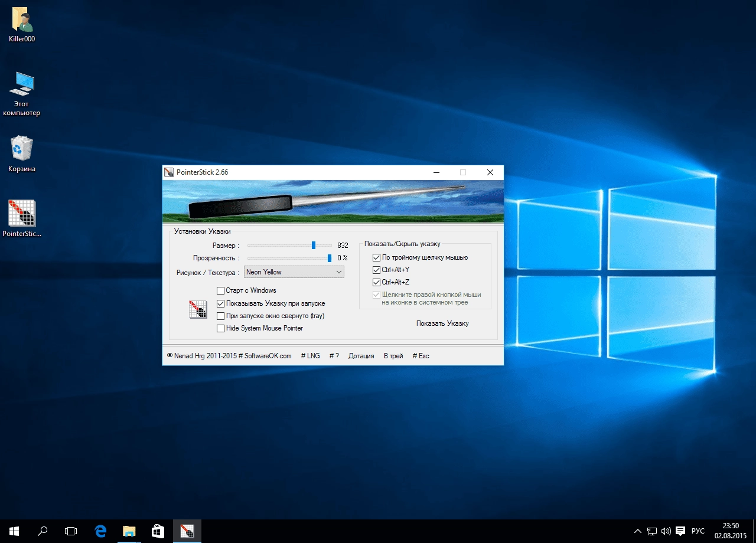Viewport: 756px width, 543px height.
Task: Open the # LNG language menu
Action: (310, 356)
